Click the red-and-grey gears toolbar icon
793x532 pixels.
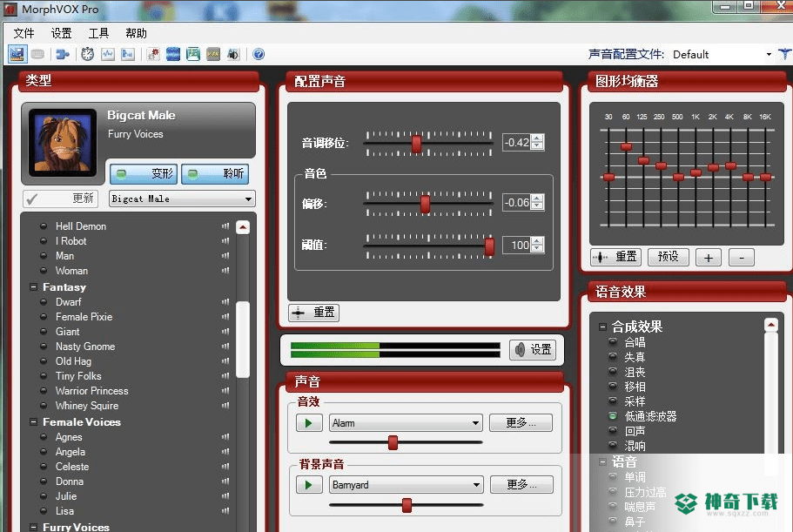tap(153, 54)
